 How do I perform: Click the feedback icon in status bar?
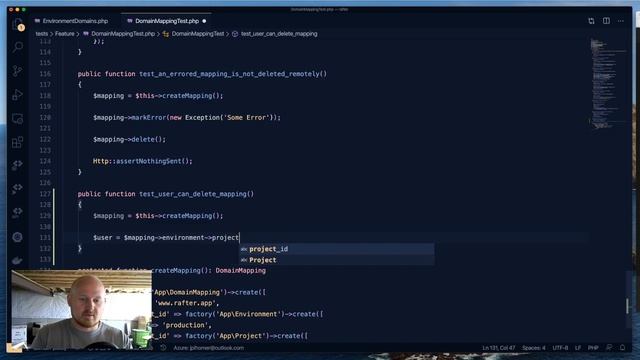tap(609, 348)
